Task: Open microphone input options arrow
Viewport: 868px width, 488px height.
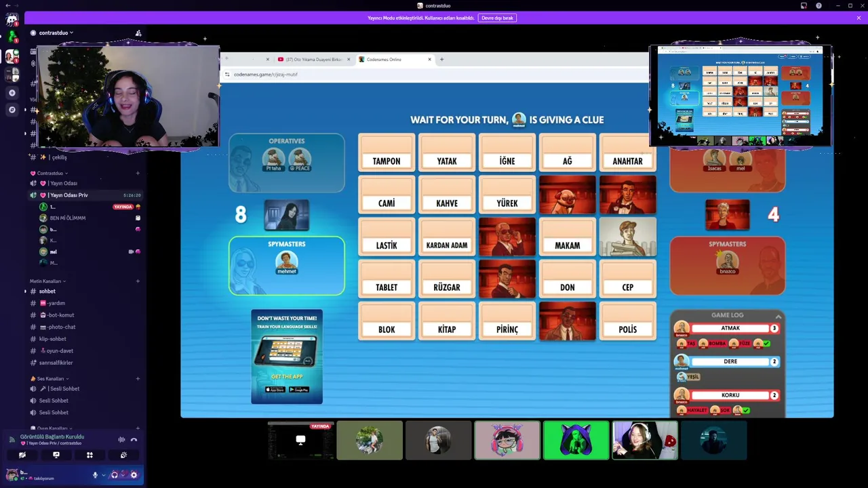Action: [104, 475]
